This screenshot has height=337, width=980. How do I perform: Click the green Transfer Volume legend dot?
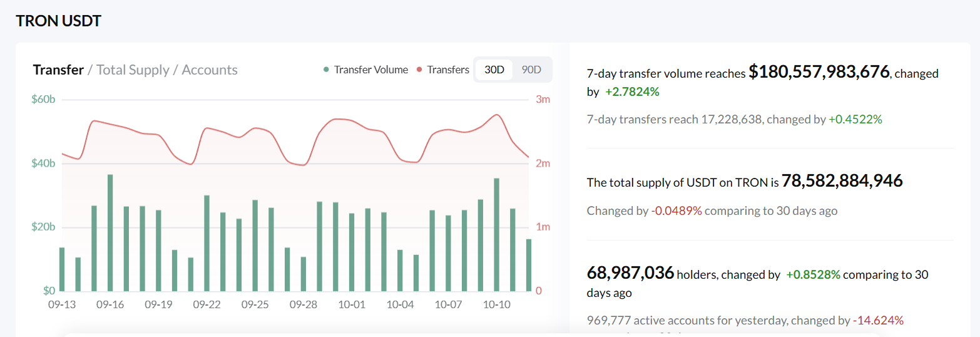click(326, 70)
